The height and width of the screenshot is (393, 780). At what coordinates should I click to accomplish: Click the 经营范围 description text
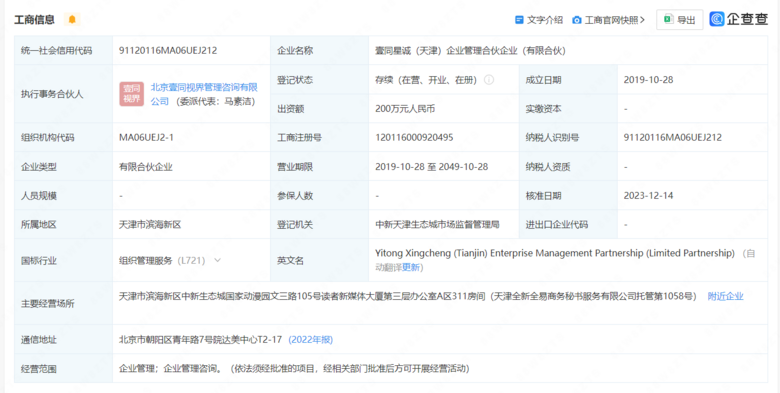[294, 369]
